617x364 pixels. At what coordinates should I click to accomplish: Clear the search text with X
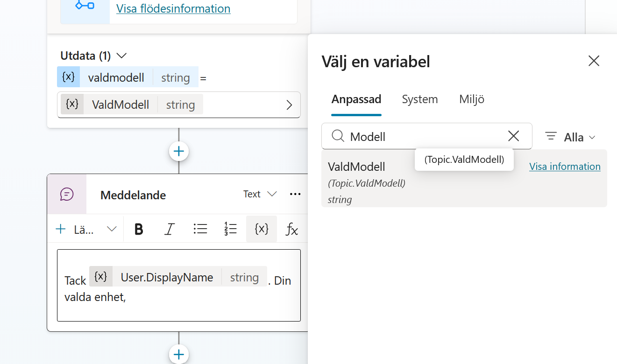click(513, 136)
